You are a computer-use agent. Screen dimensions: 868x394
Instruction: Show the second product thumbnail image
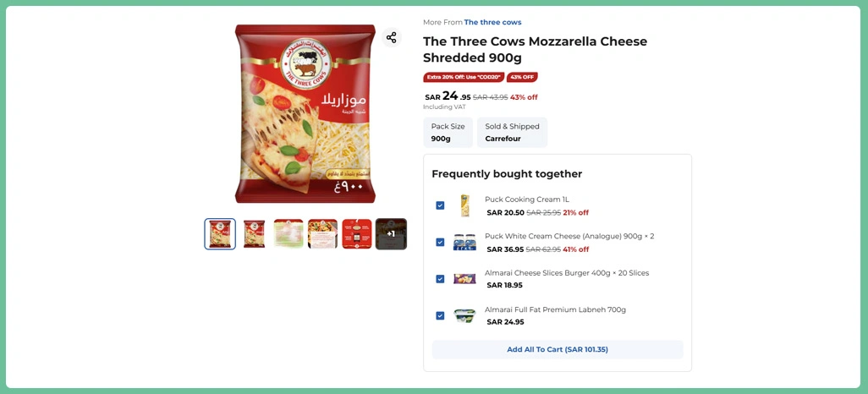point(255,234)
